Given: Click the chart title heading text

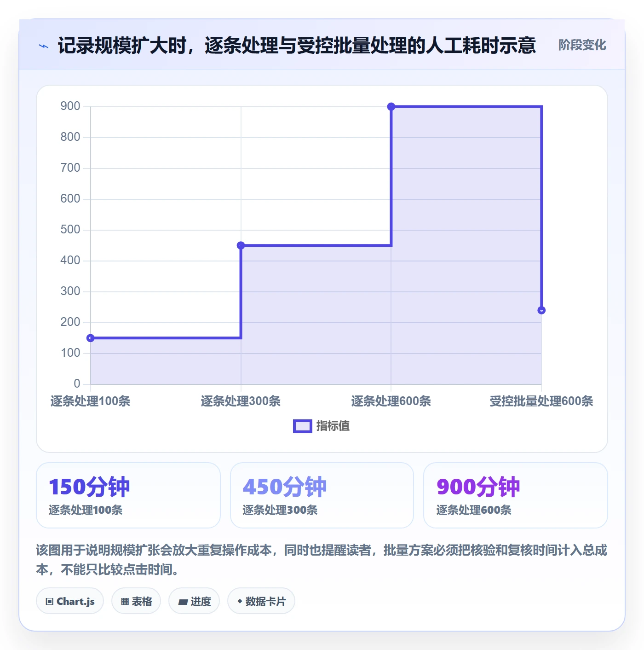Looking at the screenshot, I should click(x=297, y=46).
